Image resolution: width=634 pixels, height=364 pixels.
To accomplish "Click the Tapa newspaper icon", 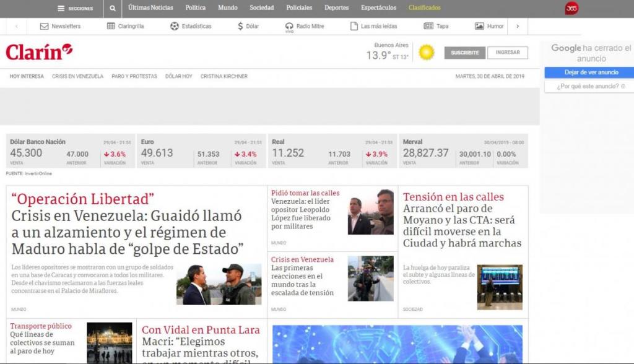I will point(428,26).
